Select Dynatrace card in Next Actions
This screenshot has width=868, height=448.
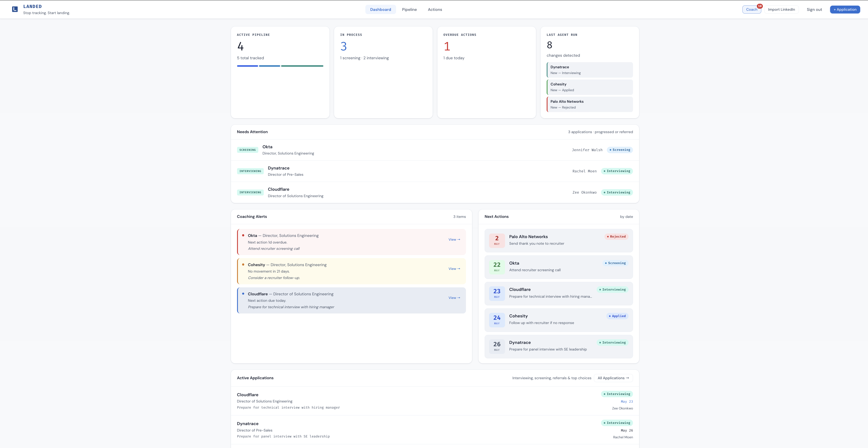(x=558, y=347)
